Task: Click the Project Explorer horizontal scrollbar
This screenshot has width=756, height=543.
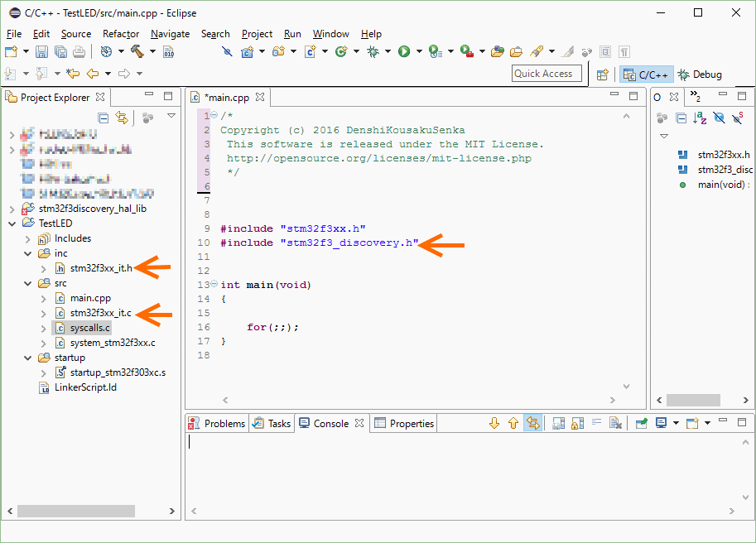Action: click(75, 511)
